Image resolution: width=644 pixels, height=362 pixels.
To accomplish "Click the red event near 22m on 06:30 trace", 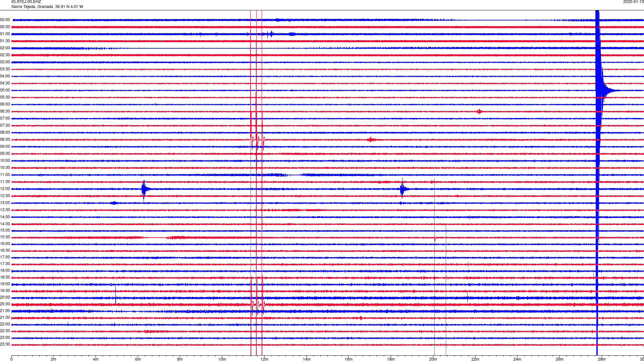I will pyautogui.click(x=479, y=112).
